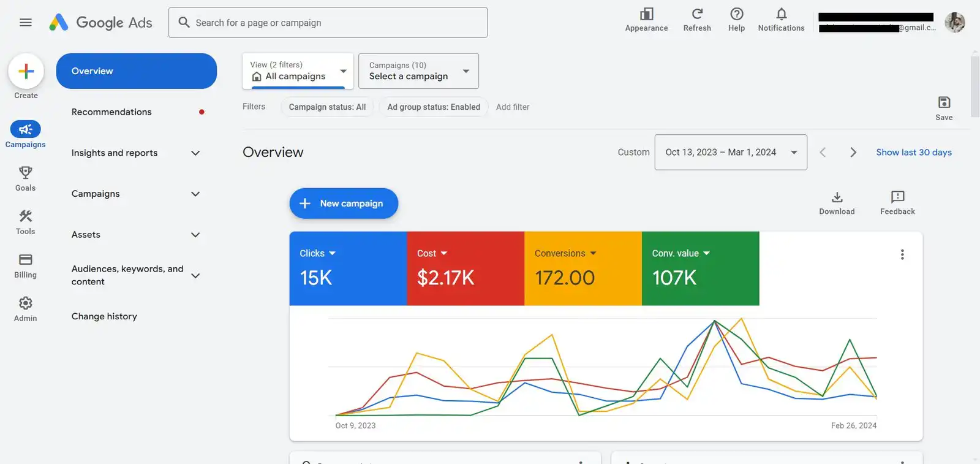Click the Create plus button
Image resolution: width=980 pixels, height=464 pixels.
point(26,72)
